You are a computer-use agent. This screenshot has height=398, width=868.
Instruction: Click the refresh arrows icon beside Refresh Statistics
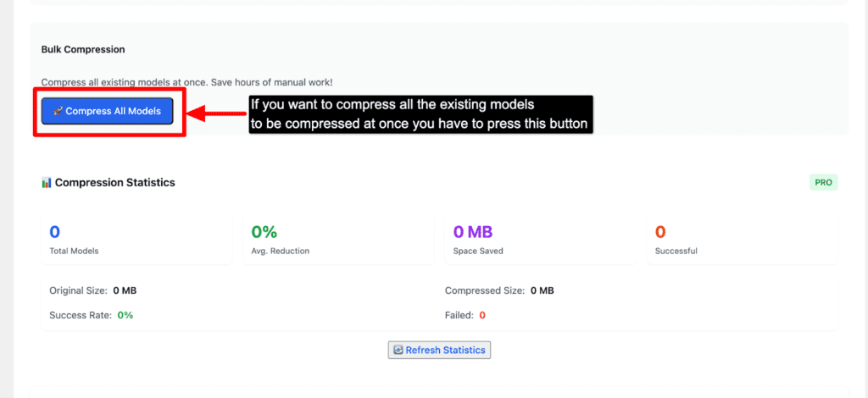[x=397, y=350]
